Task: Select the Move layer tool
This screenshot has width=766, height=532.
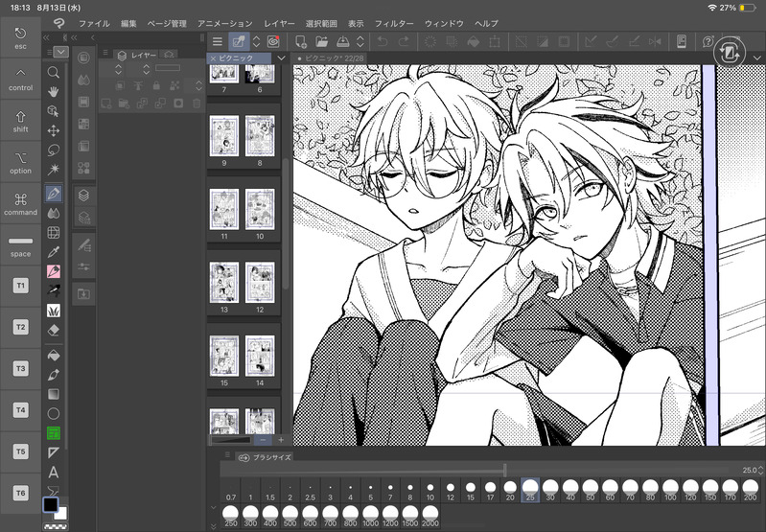Action: coord(54,130)
